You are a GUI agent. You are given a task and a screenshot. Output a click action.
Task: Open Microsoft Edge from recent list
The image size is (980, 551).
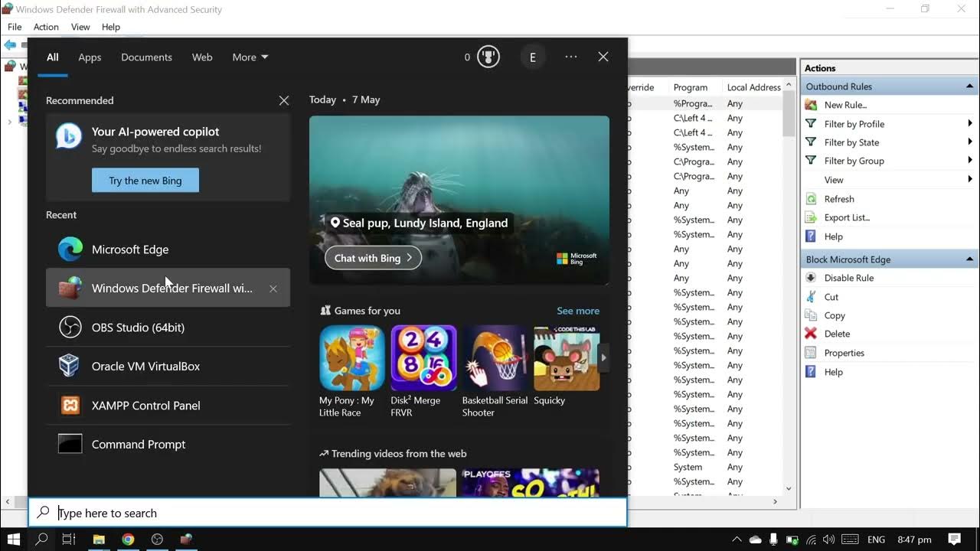point(168,249)
